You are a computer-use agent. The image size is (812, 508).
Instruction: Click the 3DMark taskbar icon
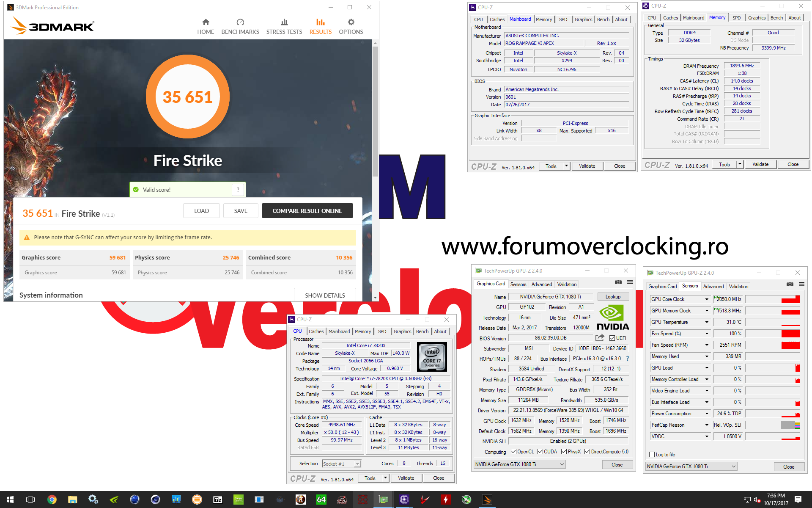(x=487, y=500)
